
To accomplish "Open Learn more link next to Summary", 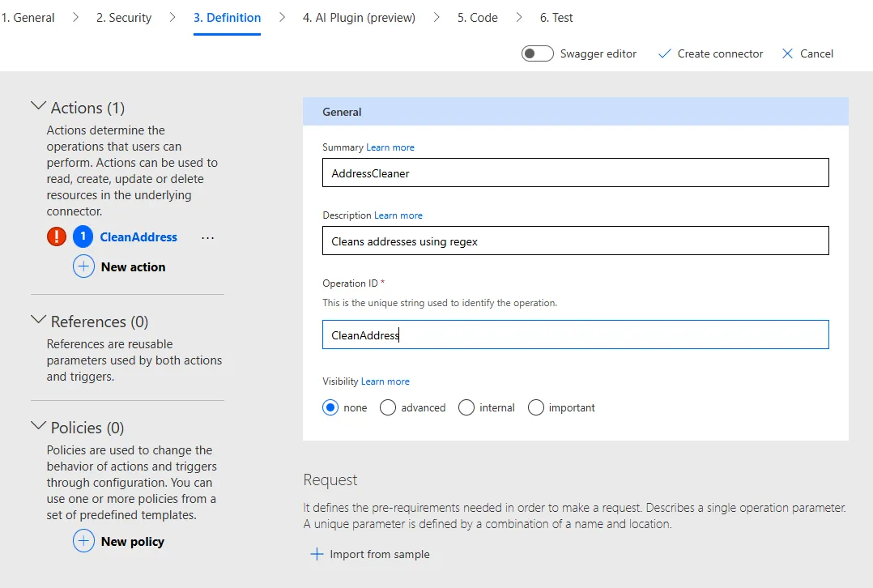I will pos(390,147).
